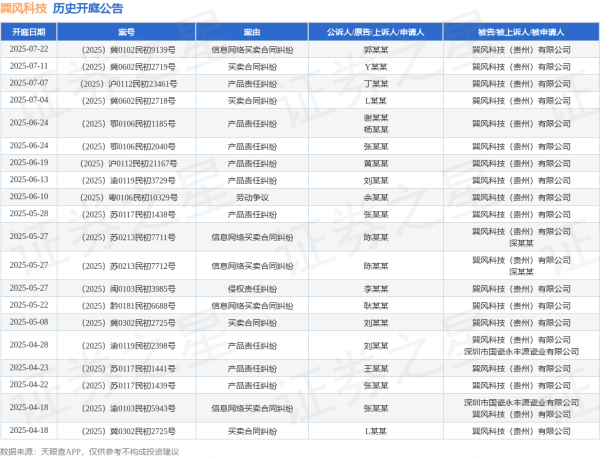Click the 案号 column header
This screenshot has height=457, width=600.
pos(127,32)
